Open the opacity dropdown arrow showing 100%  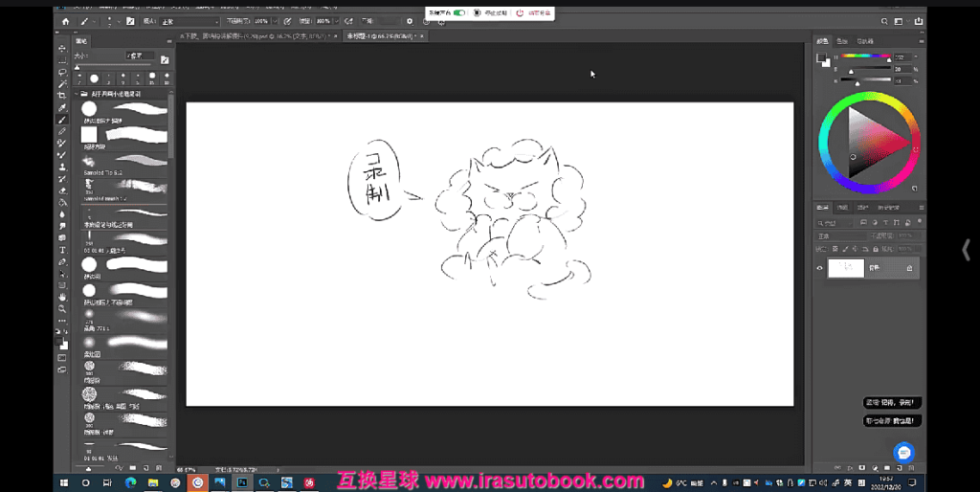tap(275, 21)
